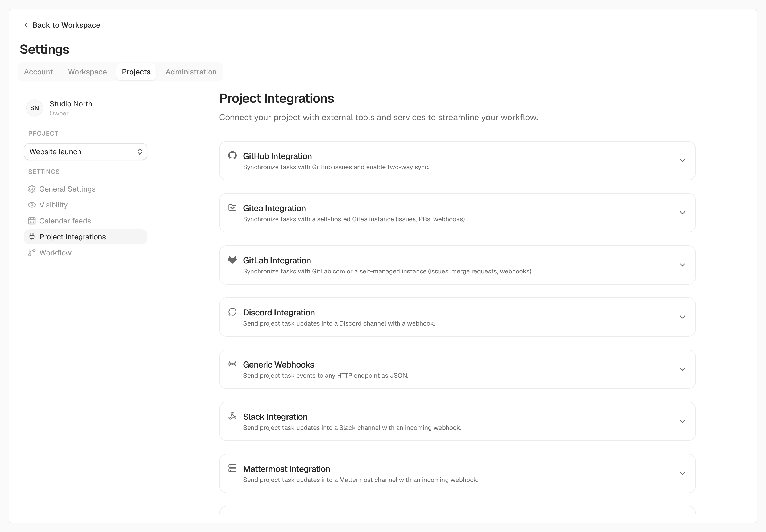Screen dimensions: 766x532
Task: Click the Generic Webhooks title
Action: pyautogui.click(x=279, y=365)
